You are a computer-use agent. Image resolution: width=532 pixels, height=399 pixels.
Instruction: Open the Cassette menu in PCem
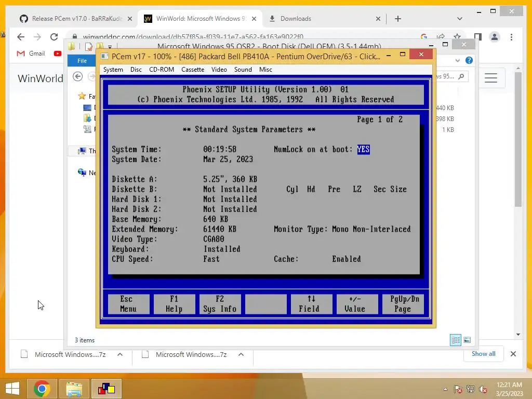tap(193, 70)
